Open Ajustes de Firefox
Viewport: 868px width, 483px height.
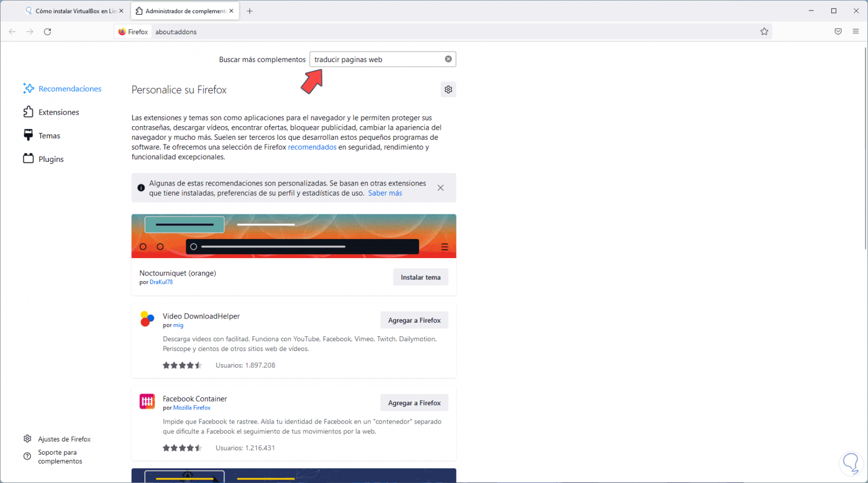point(57,439)
